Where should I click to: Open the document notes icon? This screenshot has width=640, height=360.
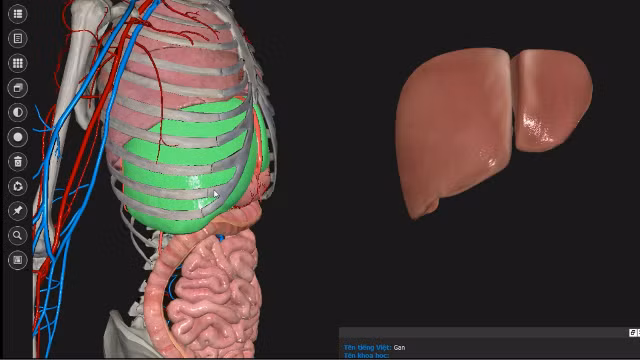[18, 38]
